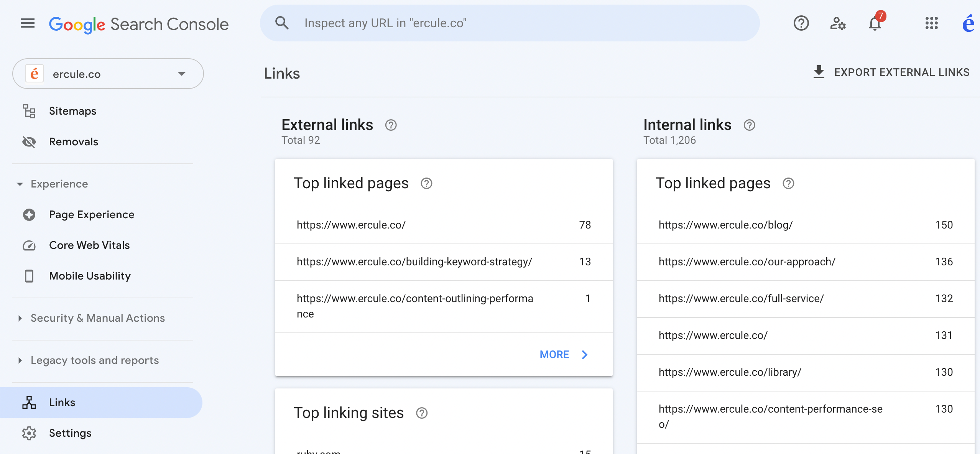Image resolution: width=980 pixels, height=454 pixels.
Task: Open building-keyword-strategy linked page row
Action: [444, 262]
